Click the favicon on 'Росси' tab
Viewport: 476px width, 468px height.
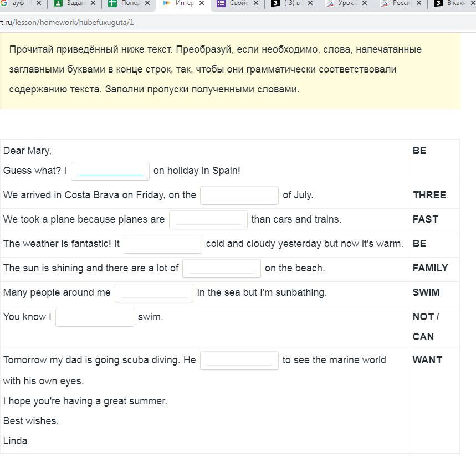(383, 3)
